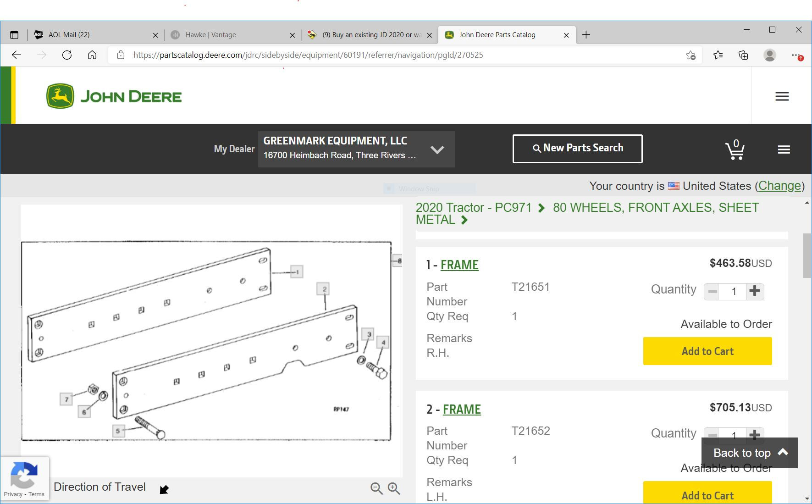Expand the My Dealer Greenmark Equipment dropdown

pyautogui.click(x=356, y=149)
